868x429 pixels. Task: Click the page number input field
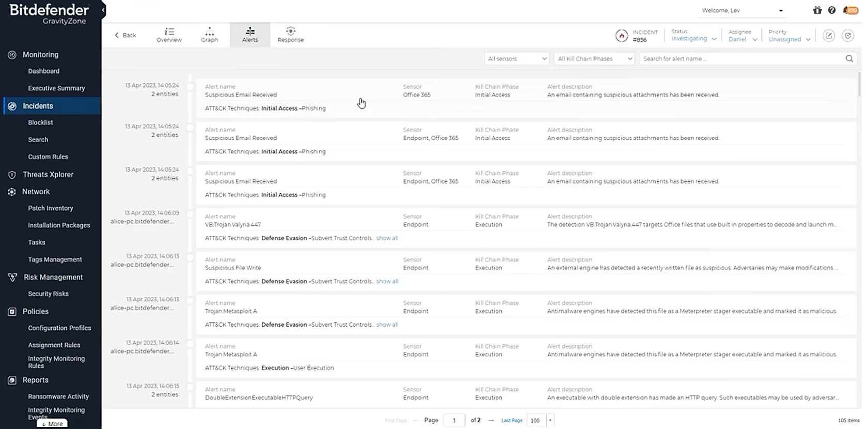(x=454, y=420)
